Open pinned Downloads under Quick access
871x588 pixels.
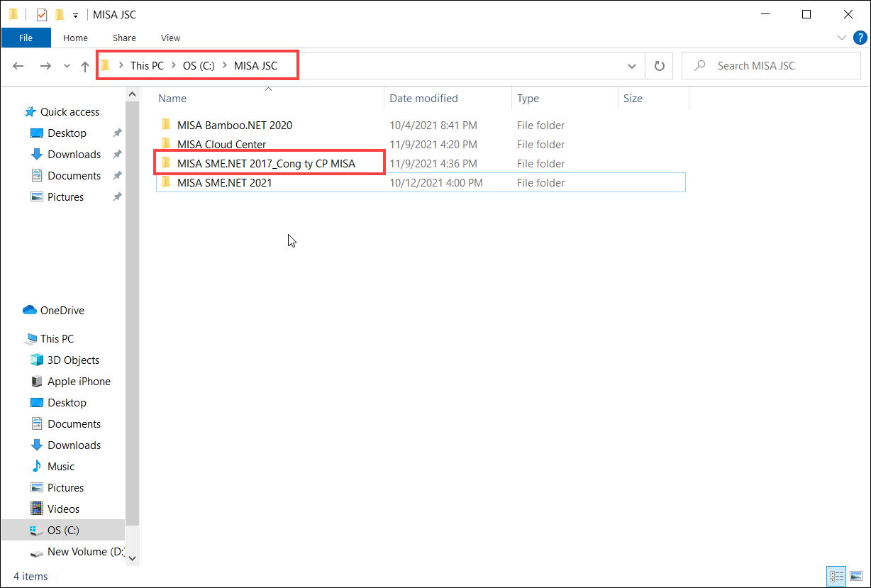click(74, 154)
